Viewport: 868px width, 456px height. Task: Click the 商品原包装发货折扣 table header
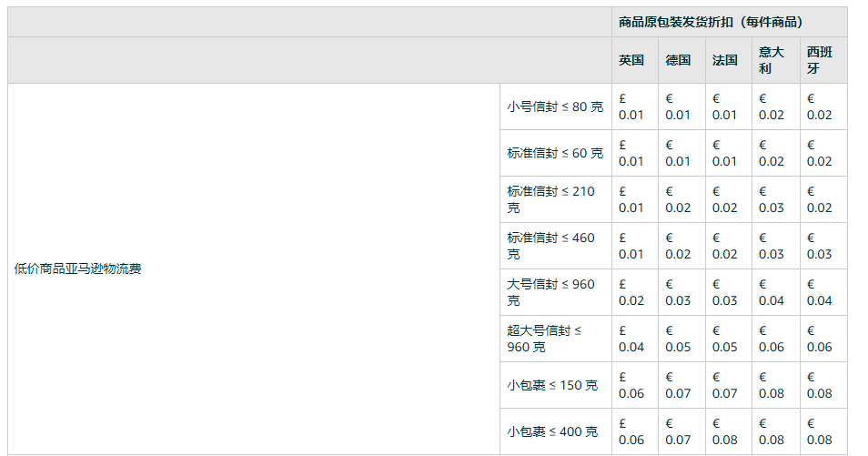pos(710,22)
